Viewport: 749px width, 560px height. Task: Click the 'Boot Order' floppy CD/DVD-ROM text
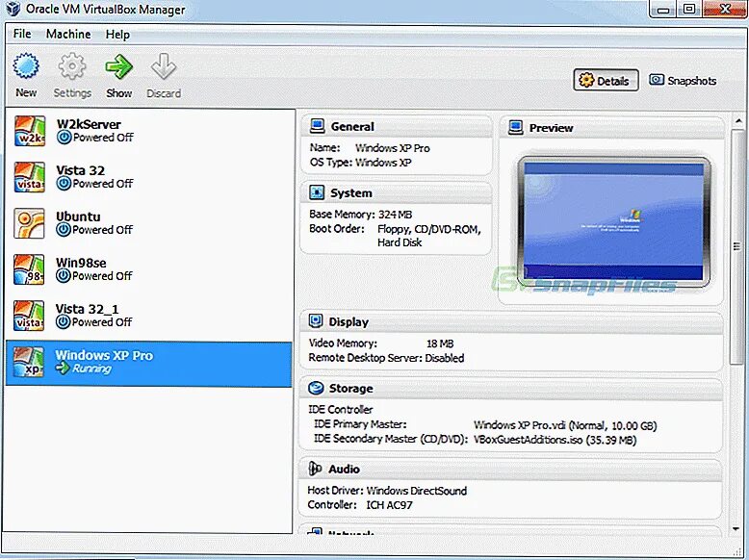coord(429,236)
